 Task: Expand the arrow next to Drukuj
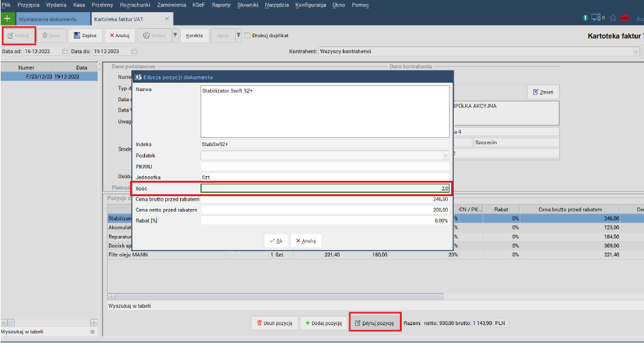click(176, 36)
